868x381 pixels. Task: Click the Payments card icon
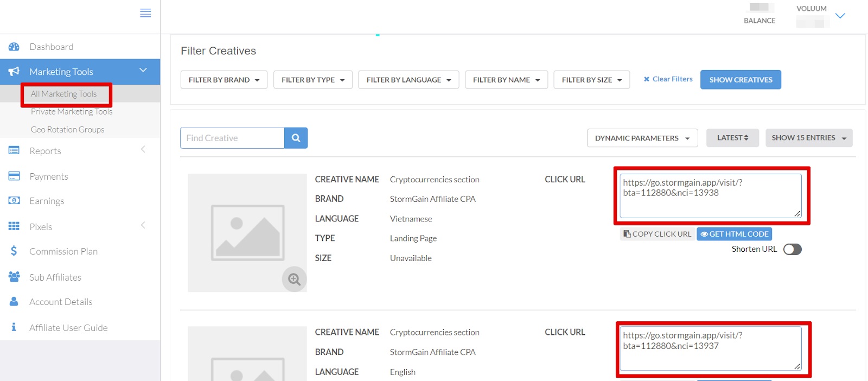(14, 176)
